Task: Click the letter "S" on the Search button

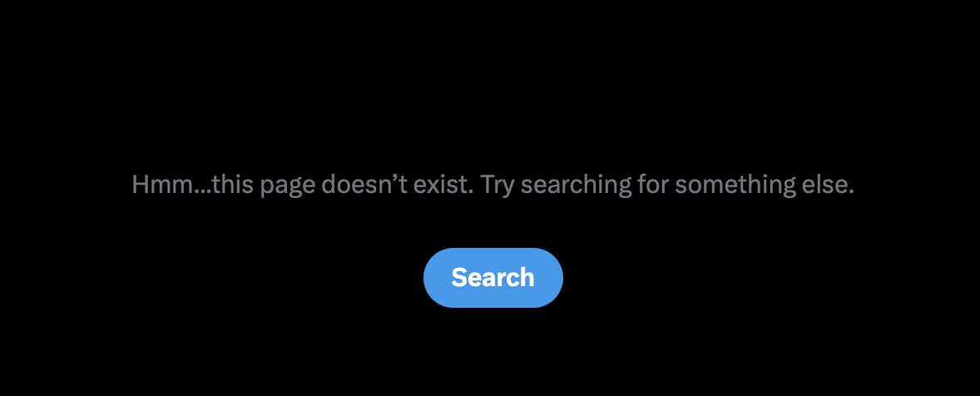Action: click(x=458, y=277)
